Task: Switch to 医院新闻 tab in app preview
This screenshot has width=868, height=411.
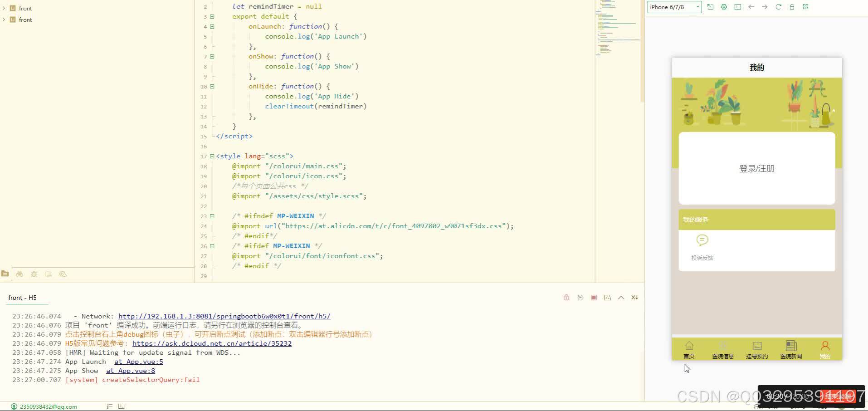Action: coord(791,350)
